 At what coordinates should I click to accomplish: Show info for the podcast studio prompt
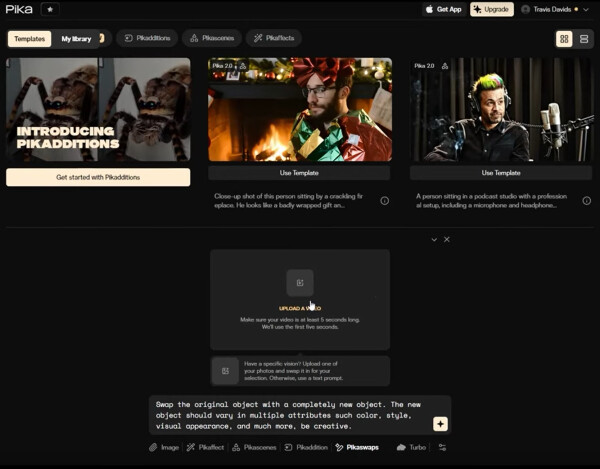pos(587,200)
